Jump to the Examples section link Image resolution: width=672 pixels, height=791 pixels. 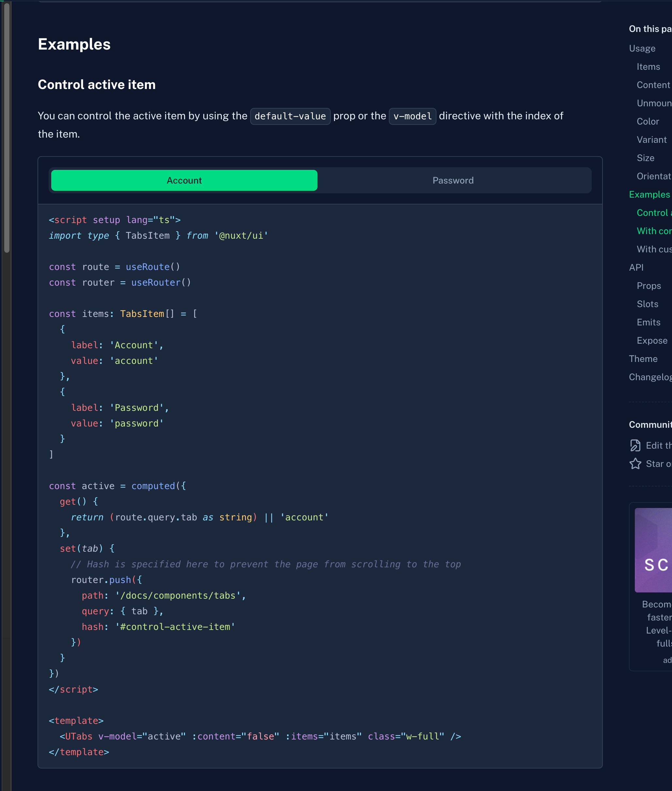649,195
